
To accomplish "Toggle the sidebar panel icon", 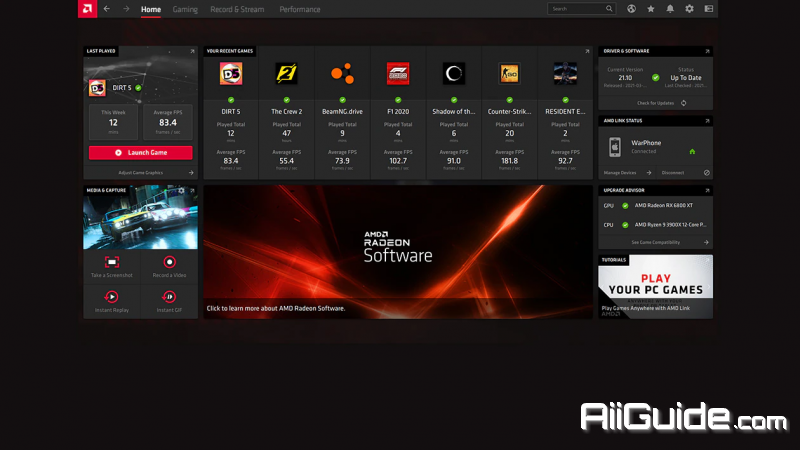I will 709,9.
